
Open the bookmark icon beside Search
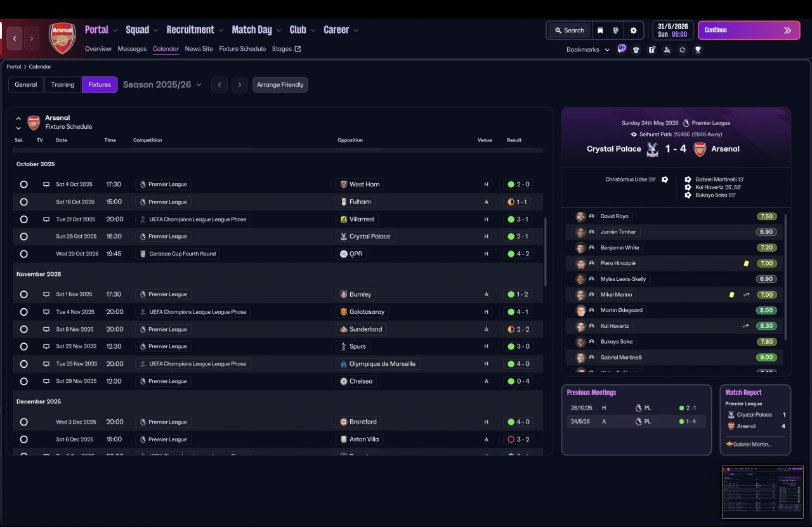click(x=600, y=30)
